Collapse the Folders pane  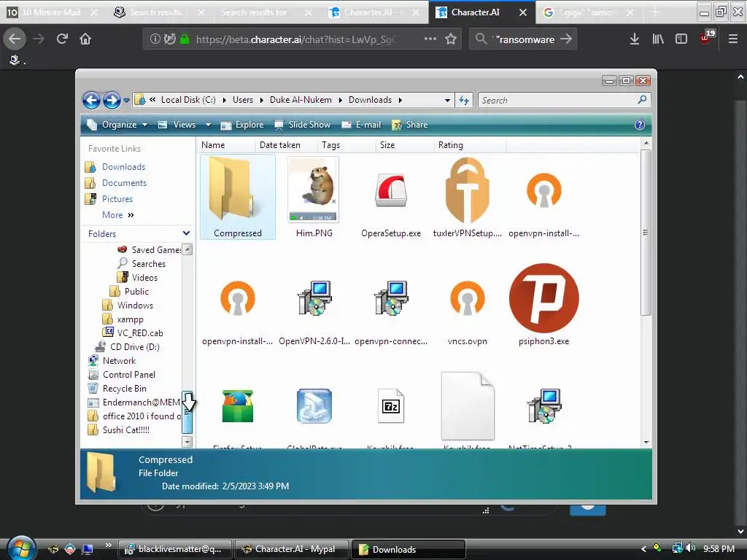(186, 233)
